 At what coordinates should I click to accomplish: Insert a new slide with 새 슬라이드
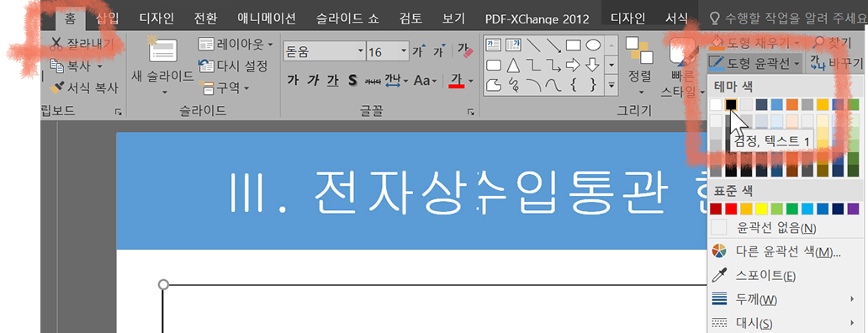tap(162, 66)
